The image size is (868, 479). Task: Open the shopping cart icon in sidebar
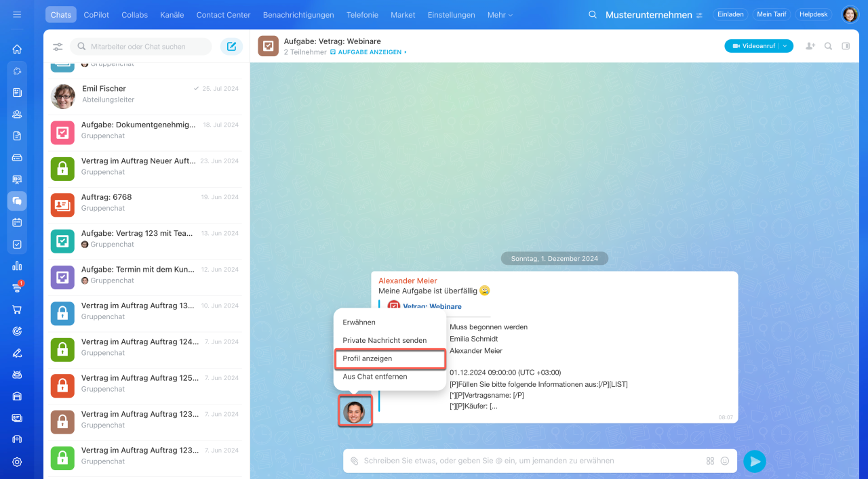(x=17, y=309)
